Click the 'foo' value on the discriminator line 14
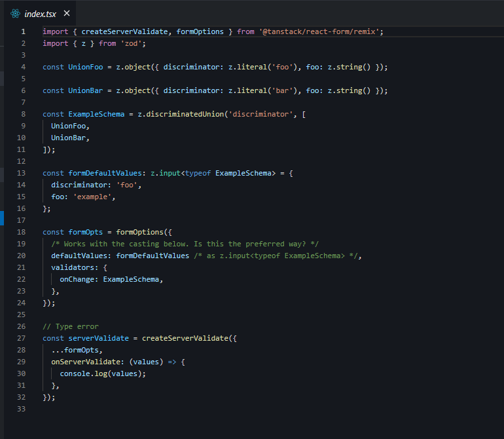Screen dimensions: 504x439 pyautogui.click(x=126, y=185)
